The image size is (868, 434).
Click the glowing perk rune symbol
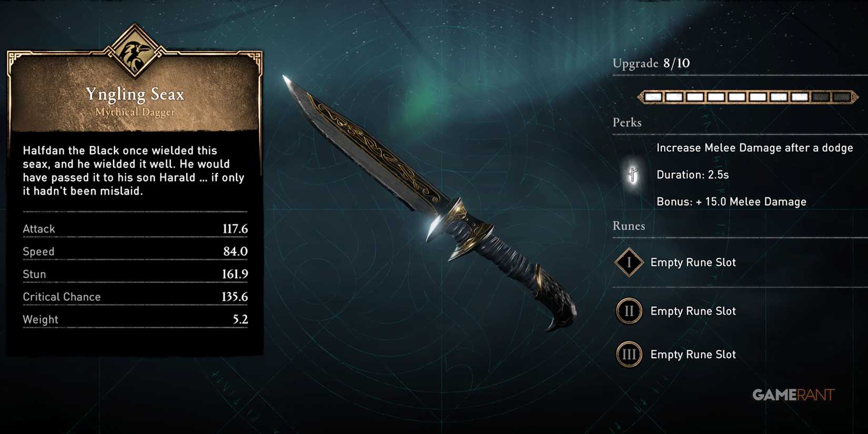click(633, 175)
